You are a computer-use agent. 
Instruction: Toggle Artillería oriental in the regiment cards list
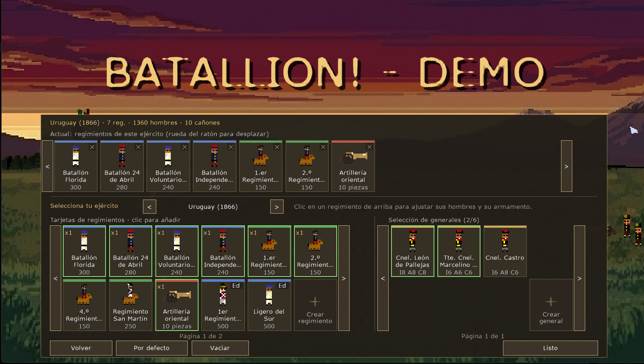click(177, 305)
